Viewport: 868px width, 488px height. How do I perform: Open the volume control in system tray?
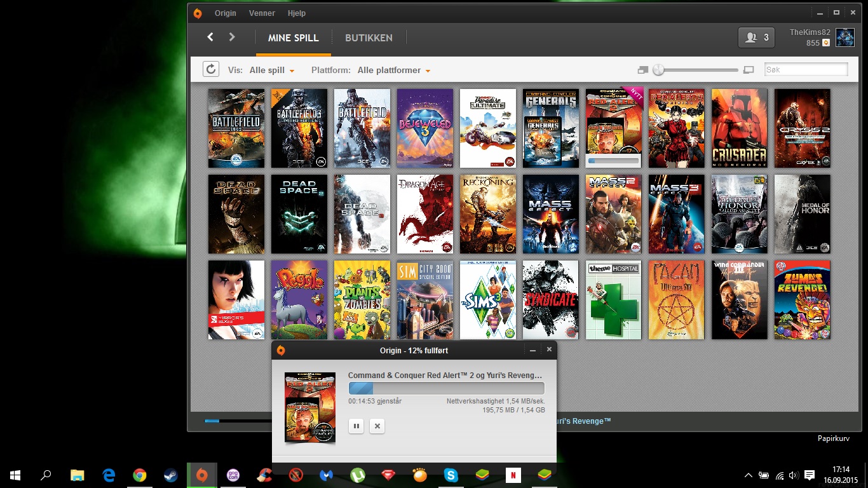point(793,475)
